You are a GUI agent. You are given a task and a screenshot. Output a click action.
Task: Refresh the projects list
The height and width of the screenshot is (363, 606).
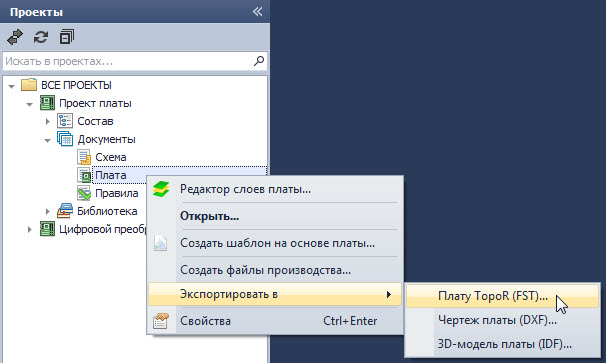click(41, 37)
